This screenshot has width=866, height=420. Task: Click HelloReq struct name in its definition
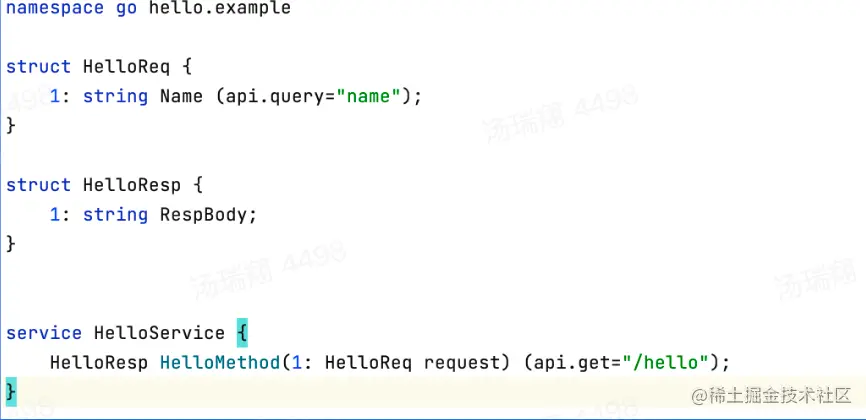[126, 67]
